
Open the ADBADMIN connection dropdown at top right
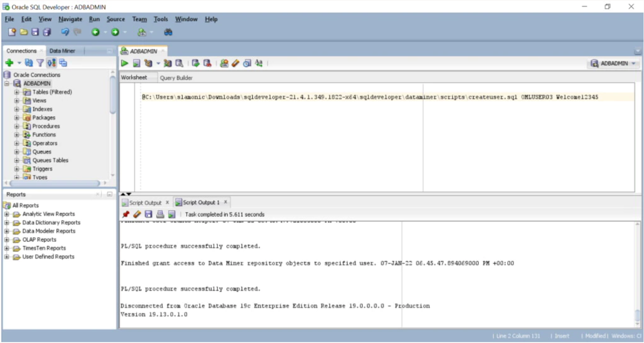point(613,64)
